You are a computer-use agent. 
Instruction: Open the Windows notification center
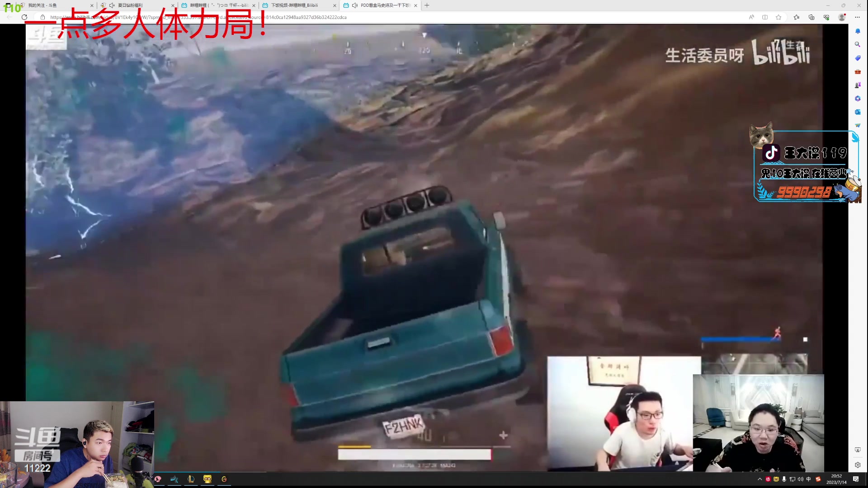coord(856,479)
